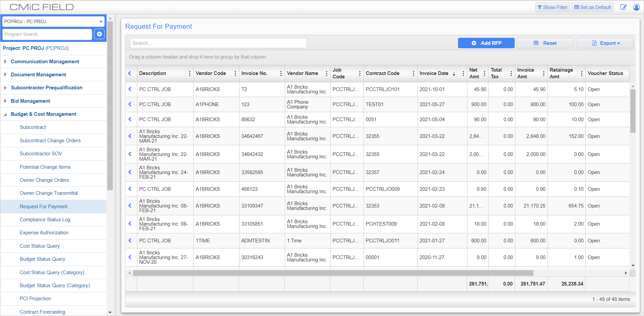This screenshot has height=316, width=644.
Task: Click scroll-right arrow on horizontal scrollbar
Action: coord(626,273)
